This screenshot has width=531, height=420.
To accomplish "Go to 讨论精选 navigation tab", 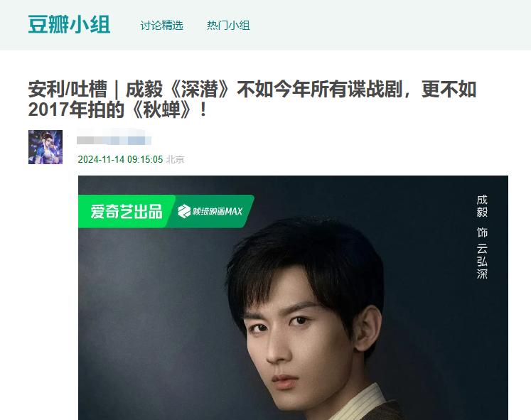I will pos(161,26).
